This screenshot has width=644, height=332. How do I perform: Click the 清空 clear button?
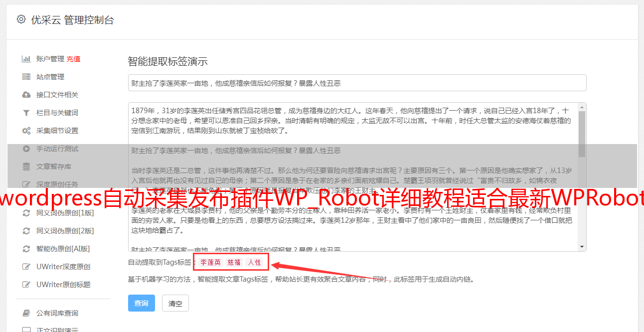click(x=175, y=303)
